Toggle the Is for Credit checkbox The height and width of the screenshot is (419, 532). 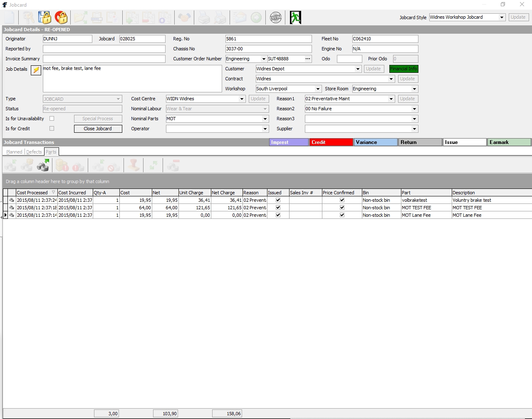(x=52, y=129)
